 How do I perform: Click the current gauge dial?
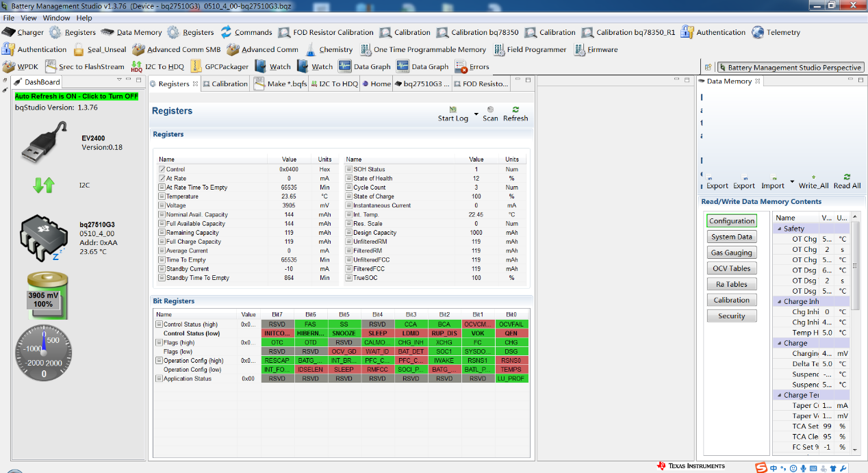(44, 353)
